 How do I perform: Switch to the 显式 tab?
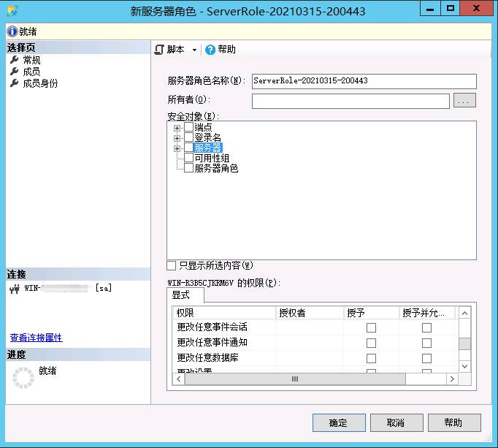tap(185, 295)
